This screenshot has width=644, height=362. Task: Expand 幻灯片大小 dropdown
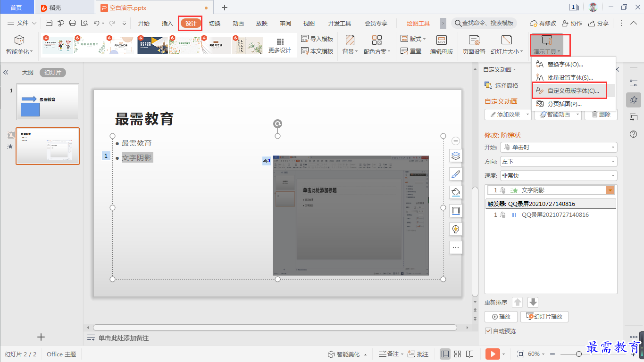coord(507,51)
